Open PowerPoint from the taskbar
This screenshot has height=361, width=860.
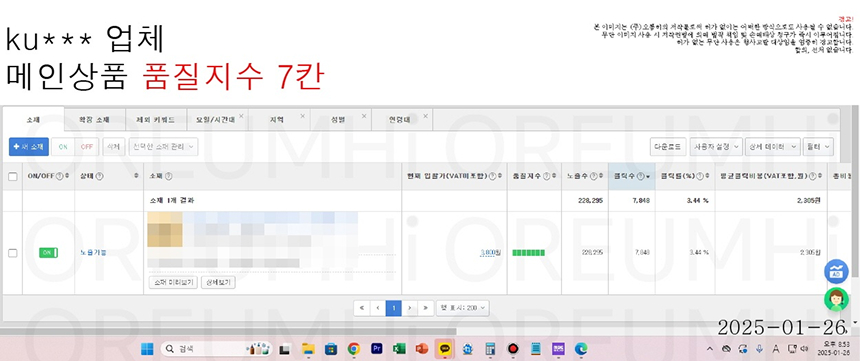422,348
